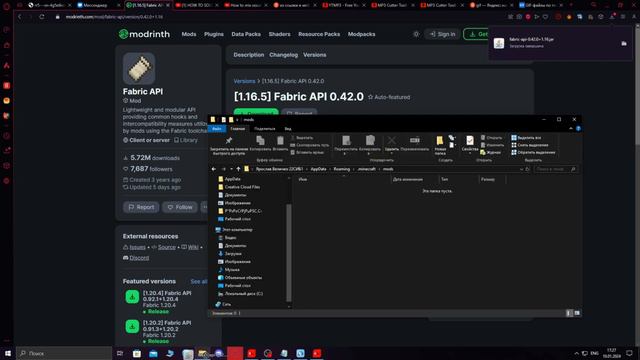Open the Переместить в dropdown
The width and height of the screenshot is (640, 360).
(345, 145)
